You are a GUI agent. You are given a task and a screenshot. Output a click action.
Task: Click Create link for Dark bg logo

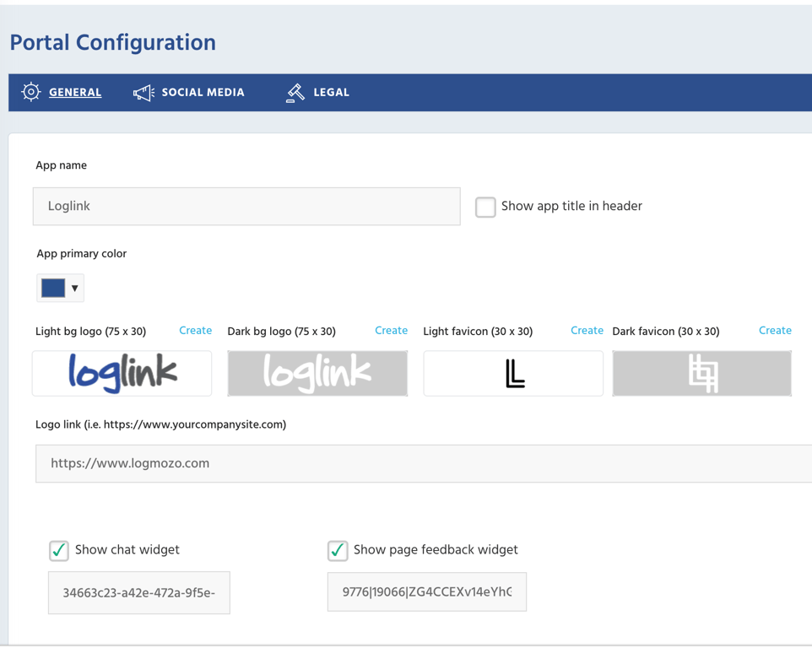click(391, 331)
